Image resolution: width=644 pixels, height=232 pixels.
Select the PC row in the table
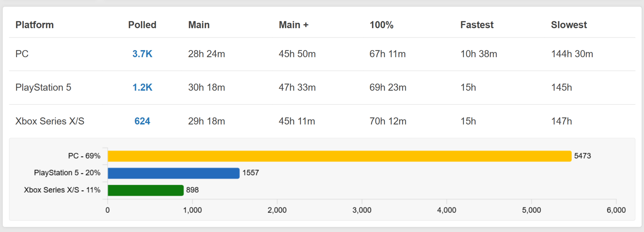tap(22, 54)
